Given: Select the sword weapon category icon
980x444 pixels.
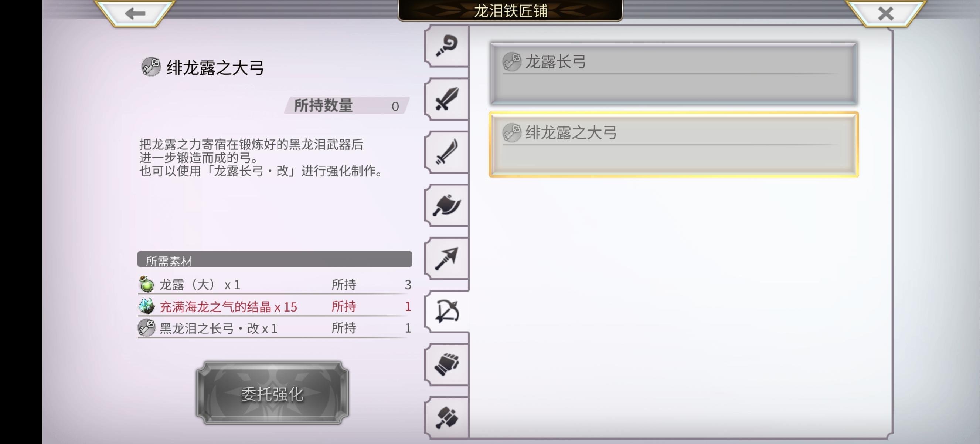Looking at the screenshot, I should pos(447,99).
